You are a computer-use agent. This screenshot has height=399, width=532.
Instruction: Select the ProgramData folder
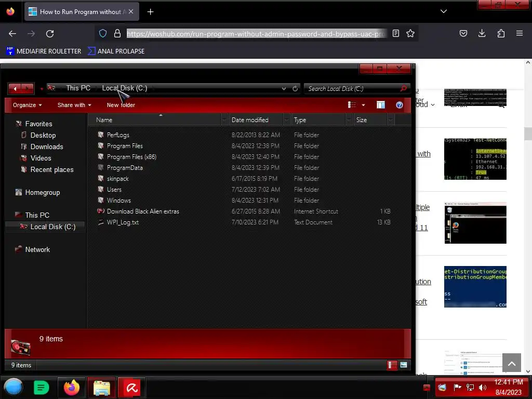coord(125,168)
